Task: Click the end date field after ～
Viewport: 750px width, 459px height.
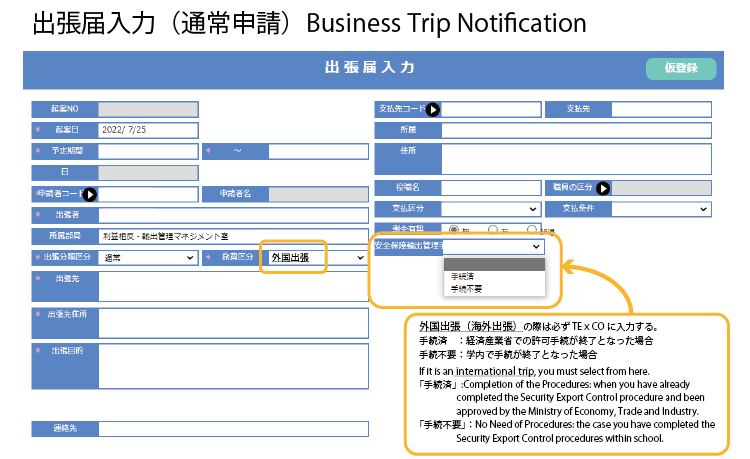Action: coord(318,151)
